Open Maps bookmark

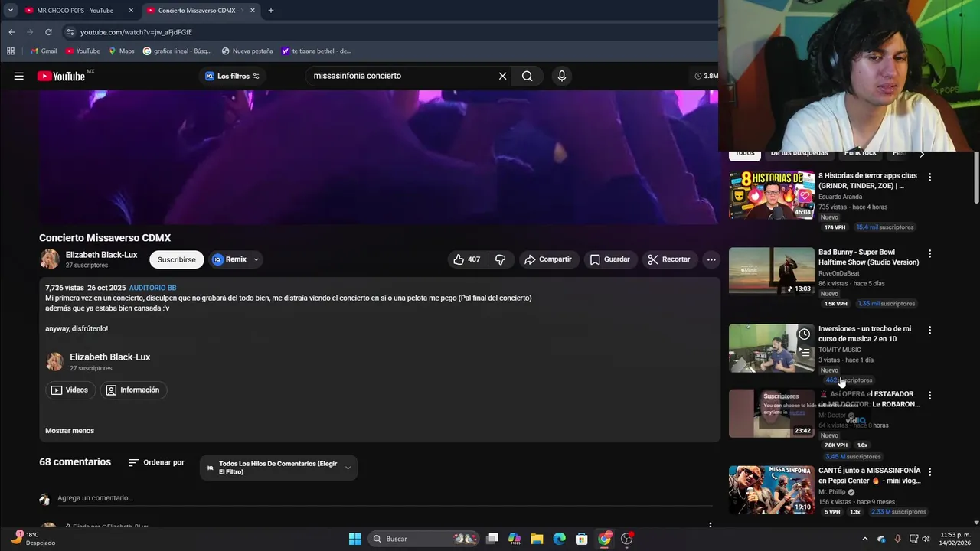point(122,51)
